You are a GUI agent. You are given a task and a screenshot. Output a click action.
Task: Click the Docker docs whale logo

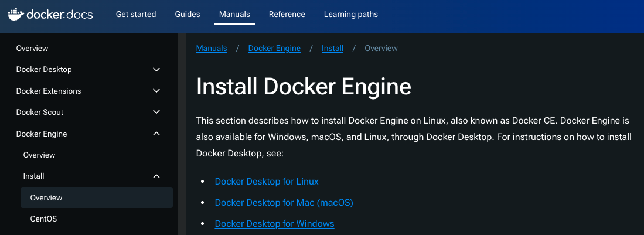[50, 15]
